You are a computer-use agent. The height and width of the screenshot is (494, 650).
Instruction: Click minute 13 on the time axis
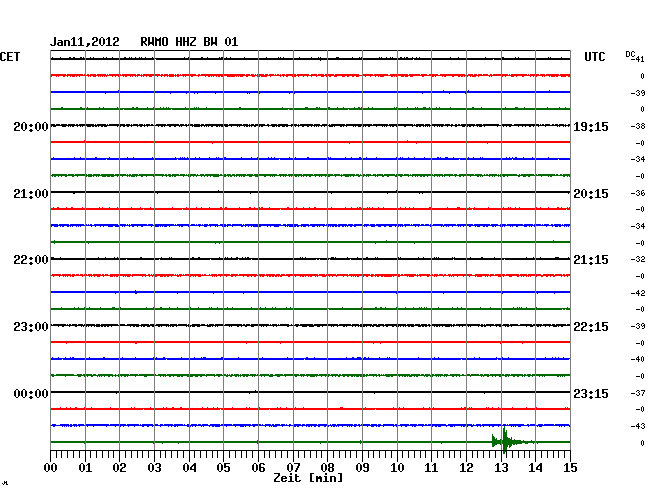501,467
